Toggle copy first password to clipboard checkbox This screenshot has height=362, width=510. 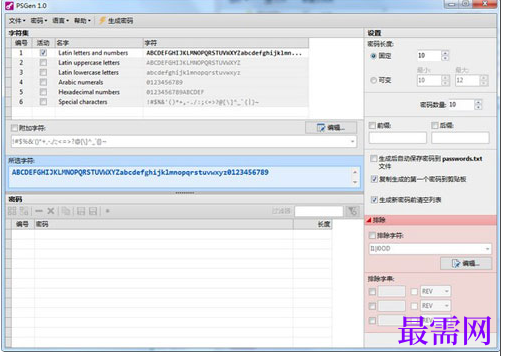[374, 179]
